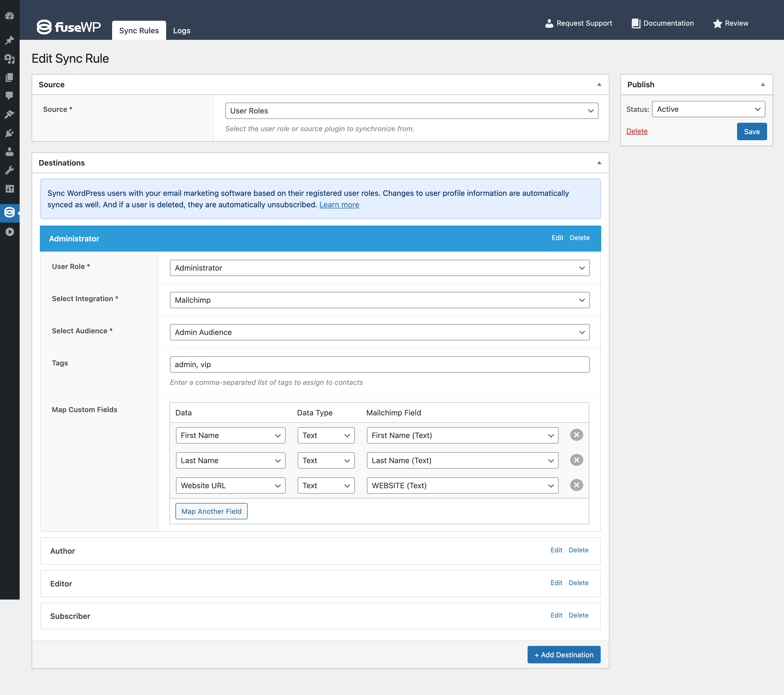Open the Dashboard icon in admin sidebar

click(10, 16)
